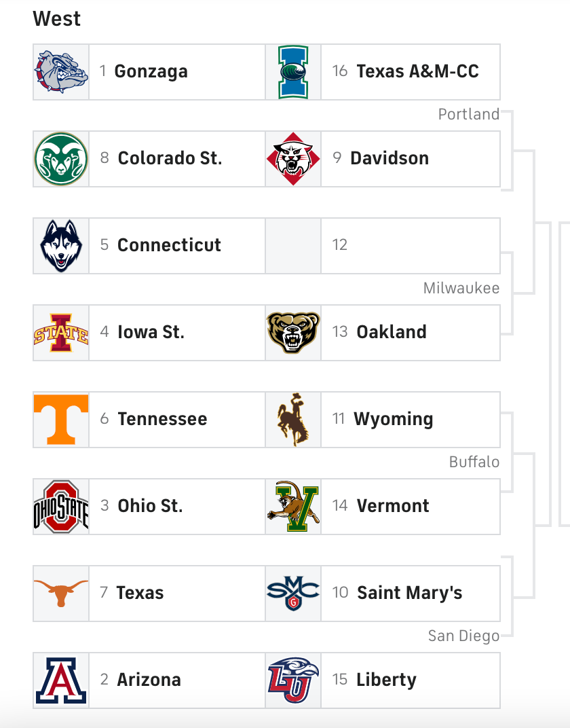Image resolution: width=570 pixels, height=728 pixels.
Task: Click the Texas A&M-CC Islanders logo
Action: click(x=293, y=72)
